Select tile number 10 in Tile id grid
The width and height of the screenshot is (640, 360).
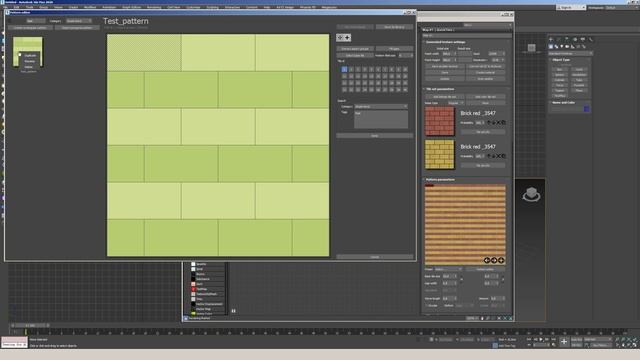click(405, 69)
